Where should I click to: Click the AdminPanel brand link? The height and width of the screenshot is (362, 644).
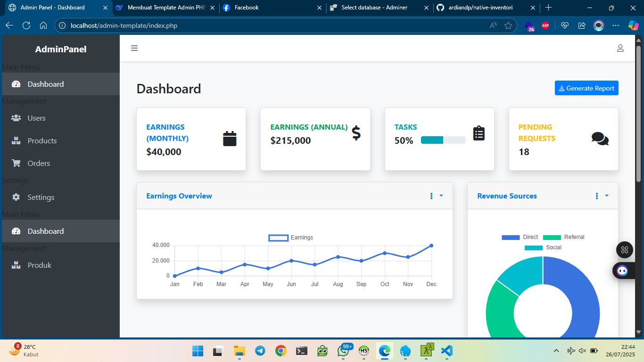pyautogui.click(x=61, y=49)
